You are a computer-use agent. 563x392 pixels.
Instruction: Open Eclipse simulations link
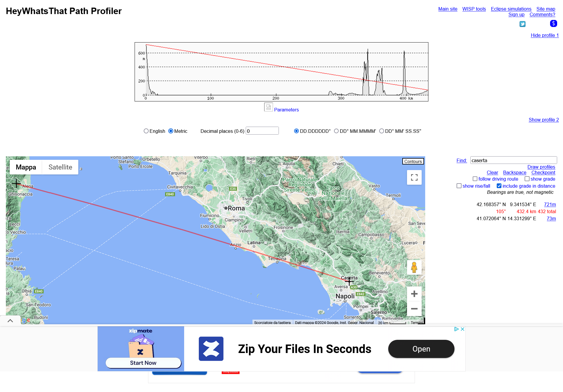511,9
